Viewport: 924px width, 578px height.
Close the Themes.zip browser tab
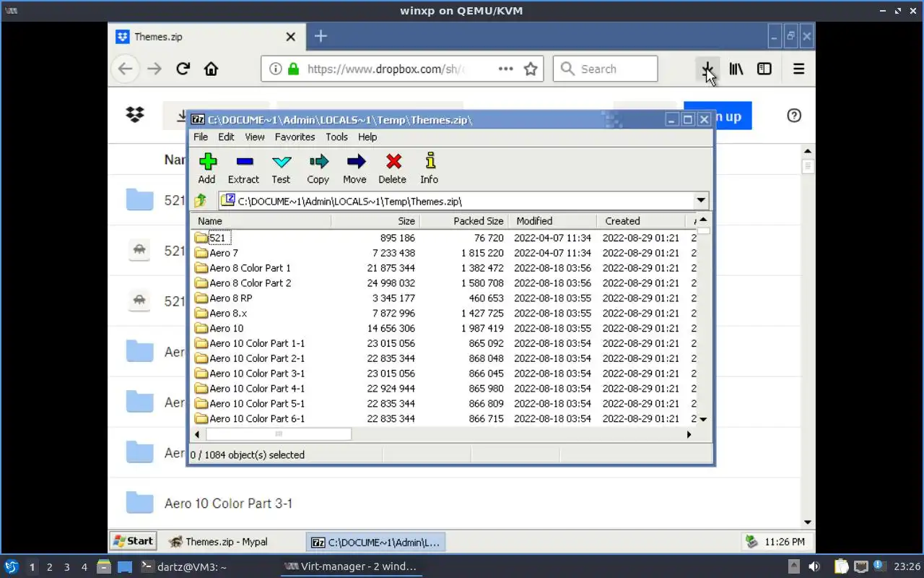click(x=291, y=37)
